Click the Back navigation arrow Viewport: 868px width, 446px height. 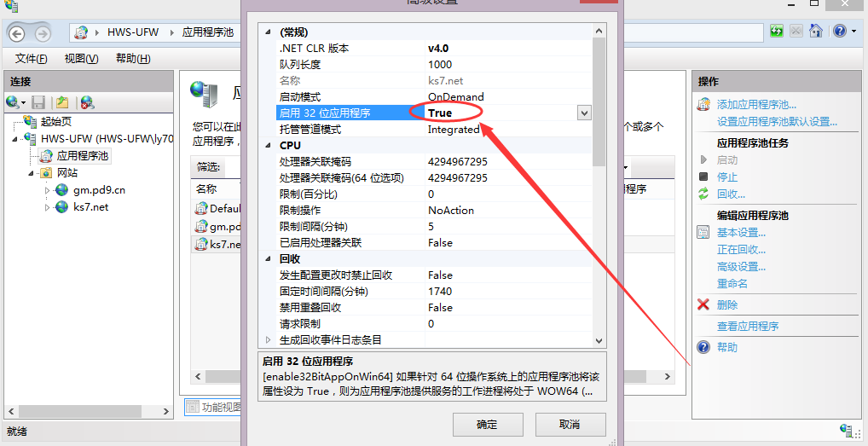[17, 34]
